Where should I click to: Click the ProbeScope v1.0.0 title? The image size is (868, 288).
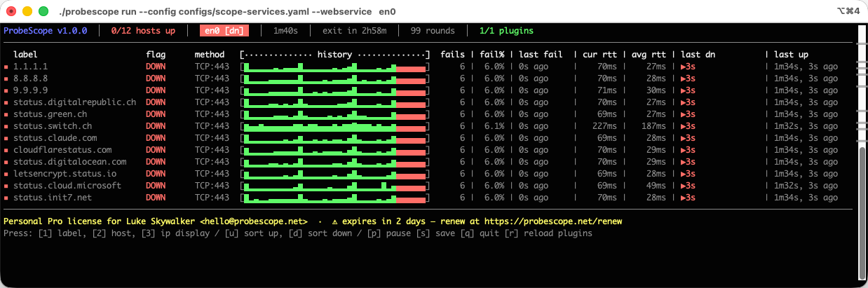(x=45, y=31)
